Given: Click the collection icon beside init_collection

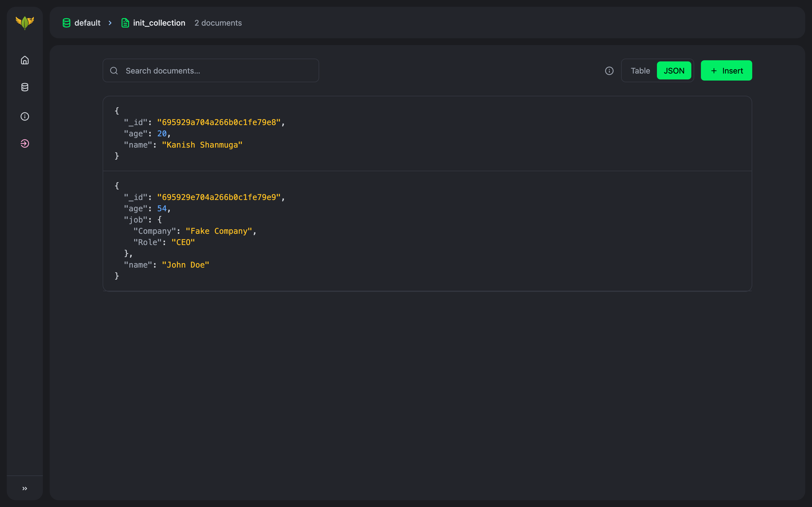Looking at the screenshot, I should pos(125,23).
